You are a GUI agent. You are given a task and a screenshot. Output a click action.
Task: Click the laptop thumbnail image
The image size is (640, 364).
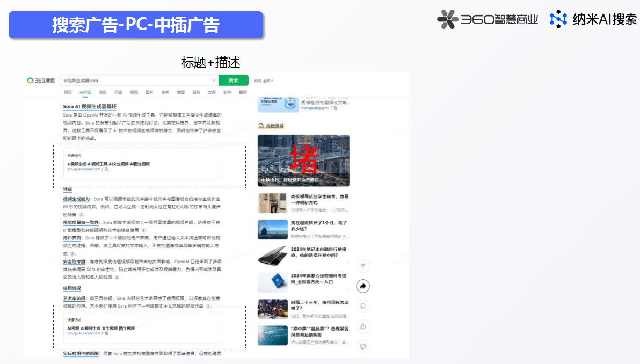coord(272,256)
